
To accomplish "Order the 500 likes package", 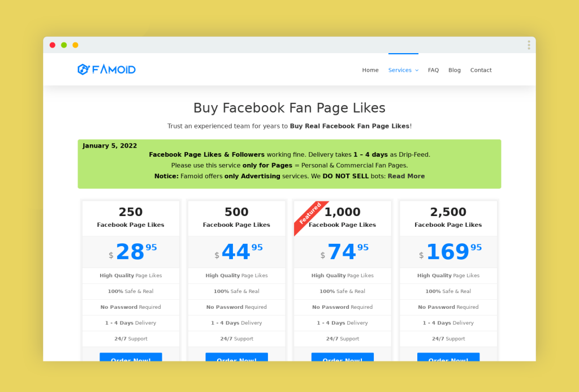I will (x=237, y=357).
